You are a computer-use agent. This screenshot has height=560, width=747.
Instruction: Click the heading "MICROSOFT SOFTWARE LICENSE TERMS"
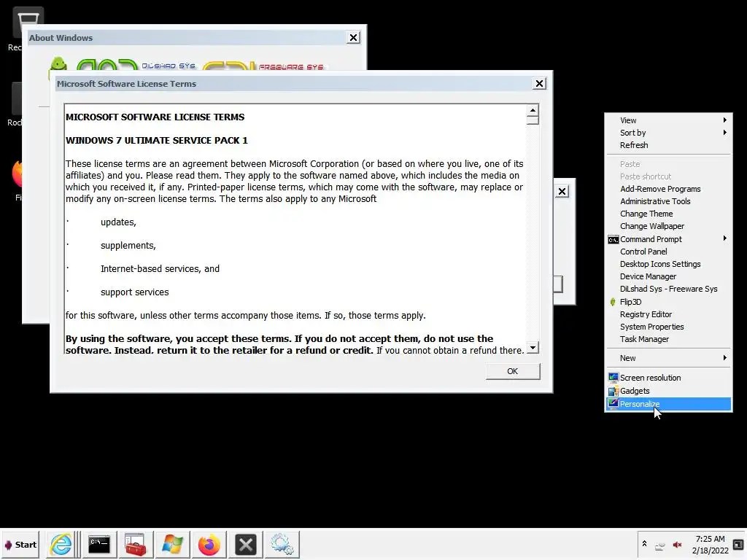[155, 117]
